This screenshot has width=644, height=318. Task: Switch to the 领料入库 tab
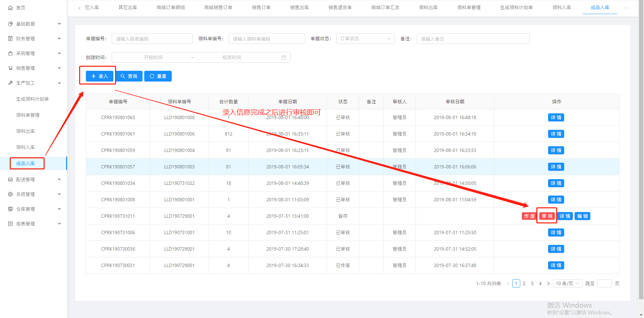(562, 7)
